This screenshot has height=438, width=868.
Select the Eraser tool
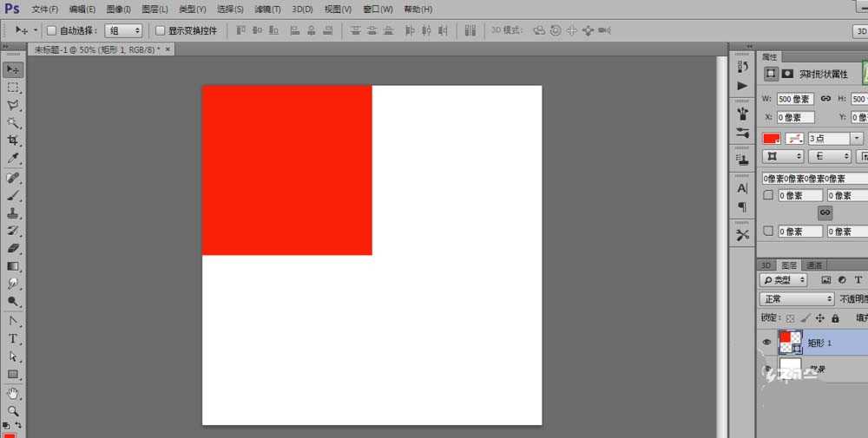coord(13,248)
